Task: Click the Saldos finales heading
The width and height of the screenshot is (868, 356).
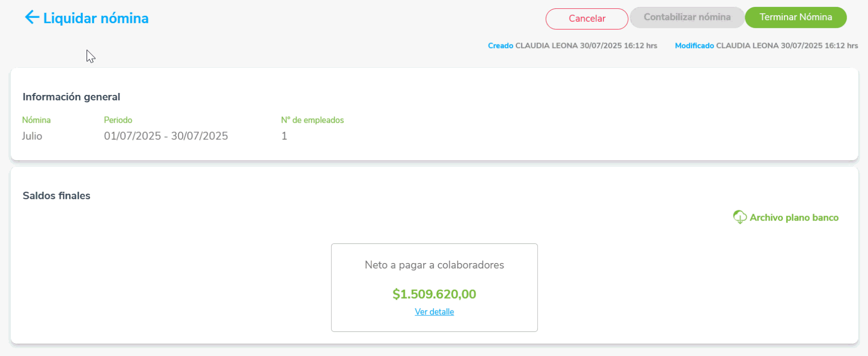Action: pyautogui.click(x=56, y=196)
